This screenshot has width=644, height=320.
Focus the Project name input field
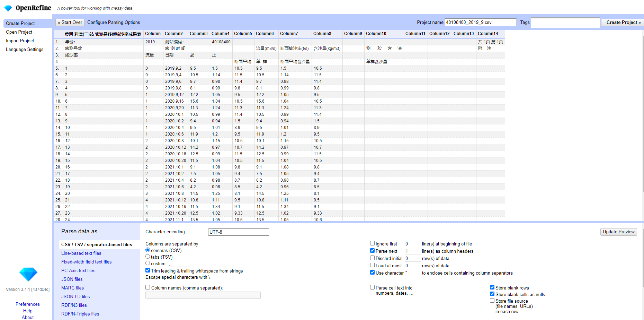(481, 22)
